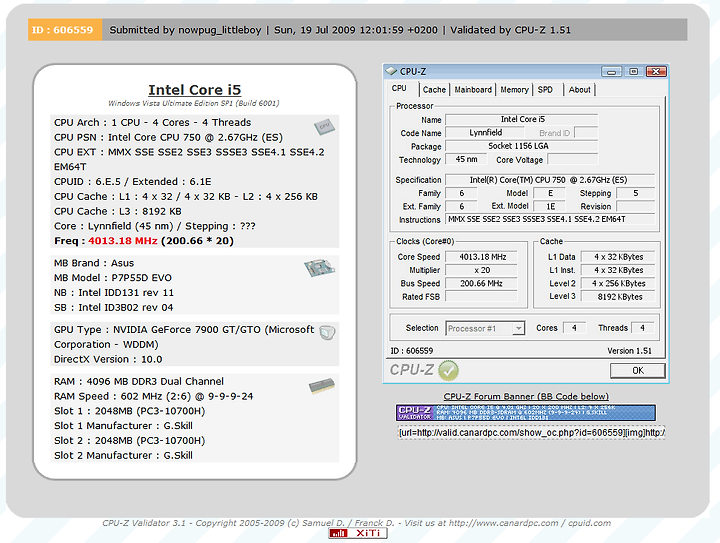The height and width of the screenshot is (543, 720).
Task: Click the Core Speed value 4013.18 MHz
Action: (x=481, y=257)
